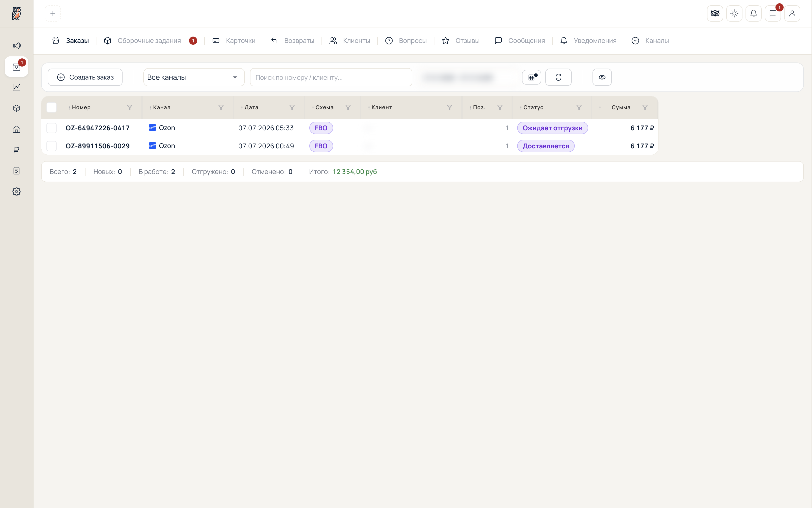Viewport: 812px width, 508px height.
Task: Open the Возвраты tab
Action: 292,41
